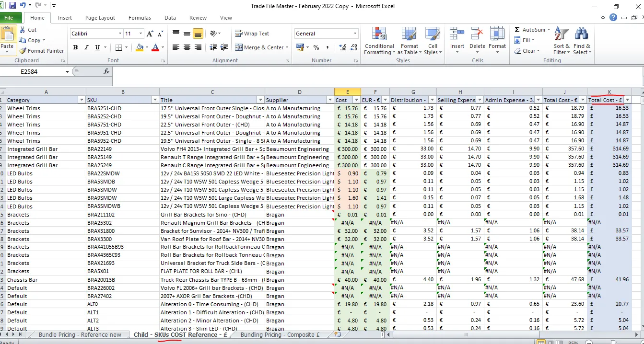The width and height of the screenshot is (644, 344).
Task: Open the font name Calibri dropdown
Action: pyautogui.click(x=120, y=34)
